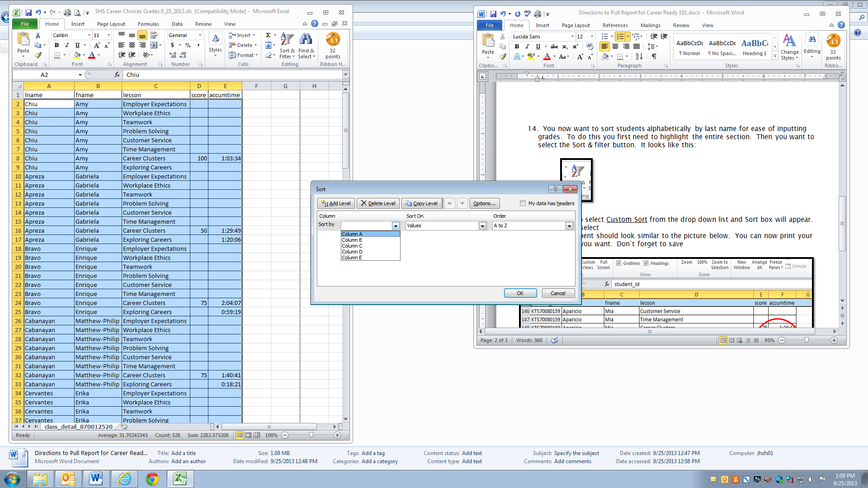Click Find & Select binoculars in Excel
868x488 pixels.
pyautogui.click(x=306, y=40)
